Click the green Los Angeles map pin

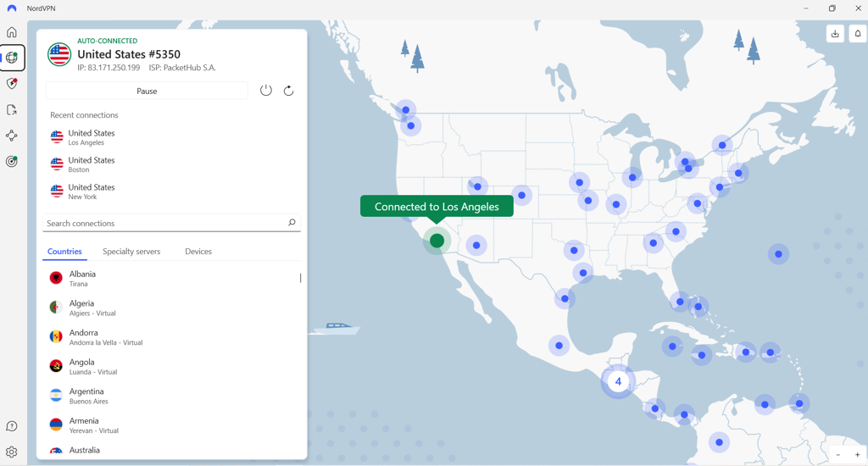[x=437, y=241]
